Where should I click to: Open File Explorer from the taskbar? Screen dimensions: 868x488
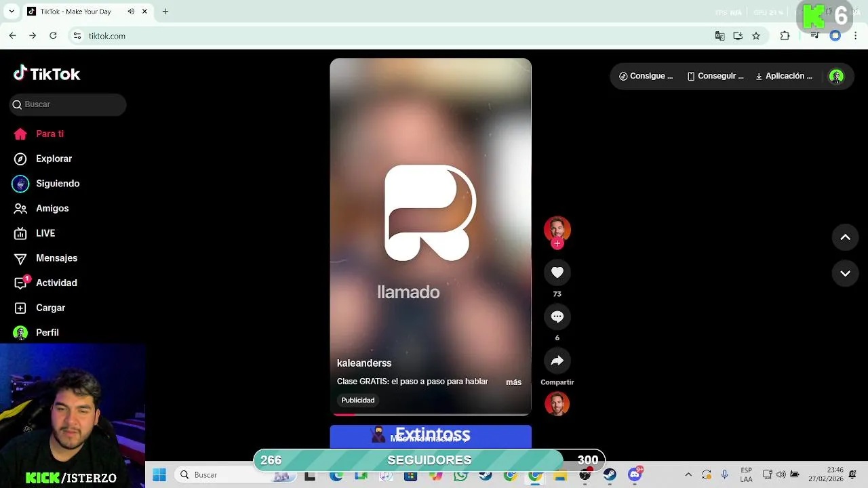(560, 476)
